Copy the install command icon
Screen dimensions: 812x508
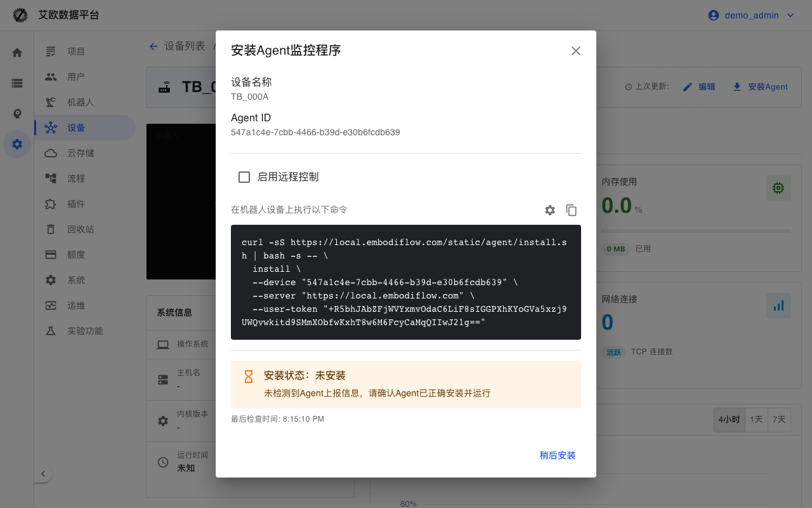[x=572, y=210]
